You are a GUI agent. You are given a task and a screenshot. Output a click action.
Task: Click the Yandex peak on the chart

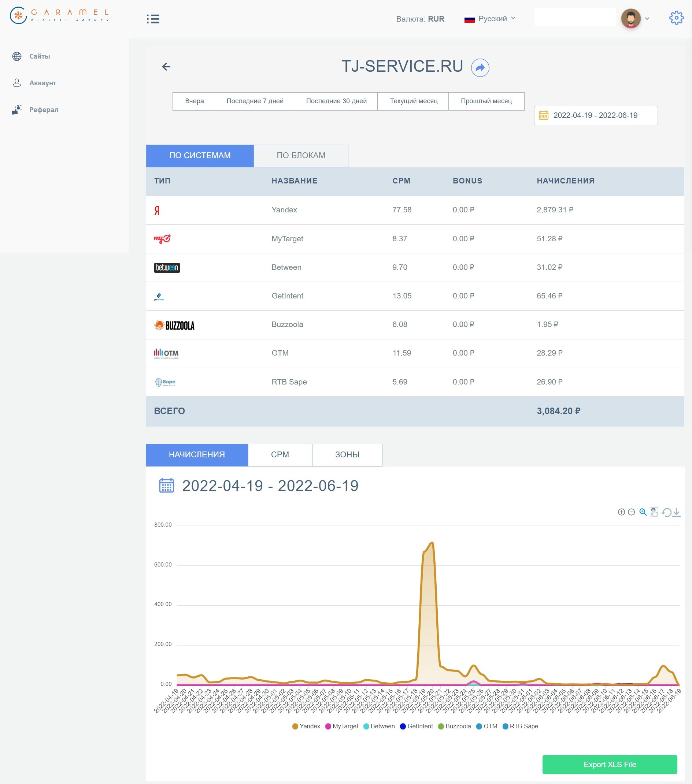click(432, 542)
